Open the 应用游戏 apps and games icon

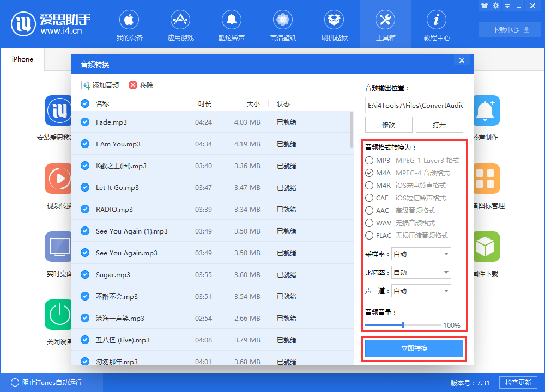[180, 26]
